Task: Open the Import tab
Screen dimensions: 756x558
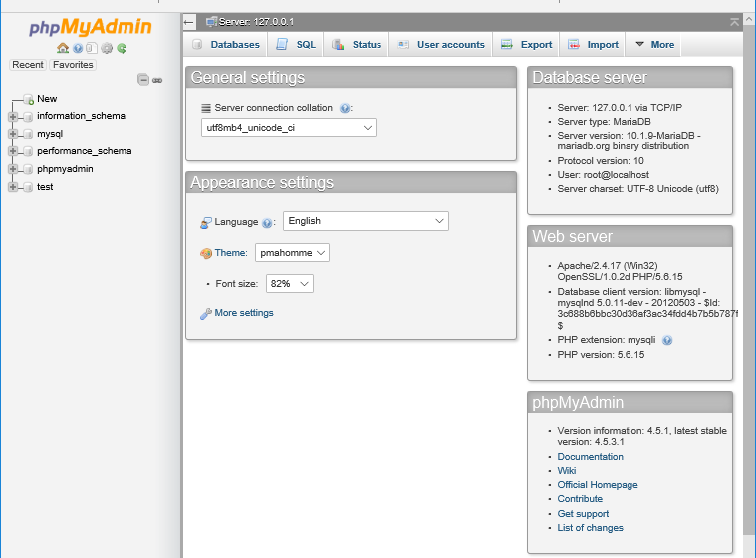Action: pos(593,45)
